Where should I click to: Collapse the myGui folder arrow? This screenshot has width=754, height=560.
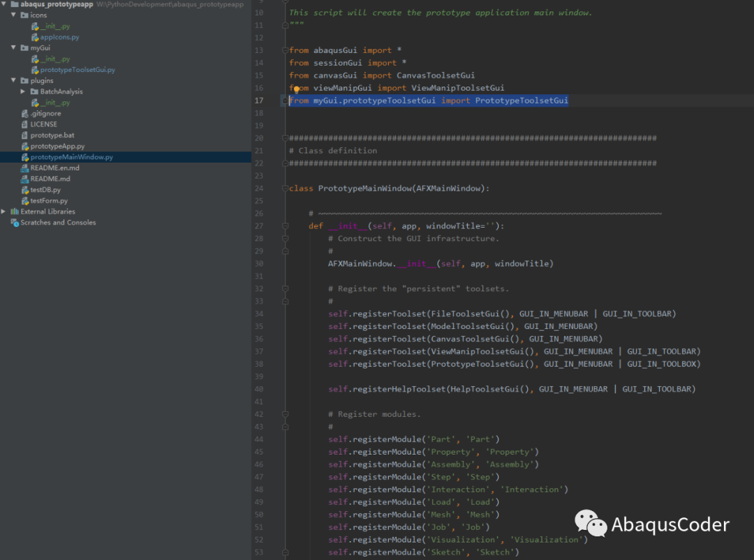pyautogui.click(x=13, y=47)
